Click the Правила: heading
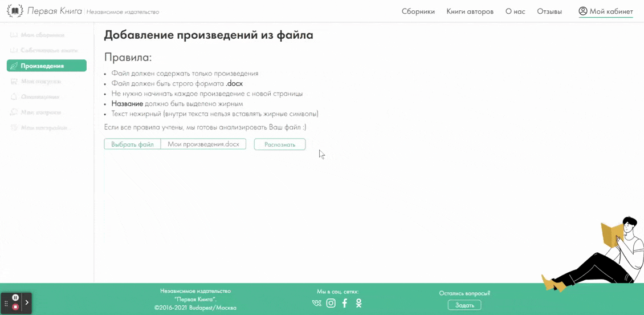This screenshot has height=315, width=644. click(x=128, y=56)
